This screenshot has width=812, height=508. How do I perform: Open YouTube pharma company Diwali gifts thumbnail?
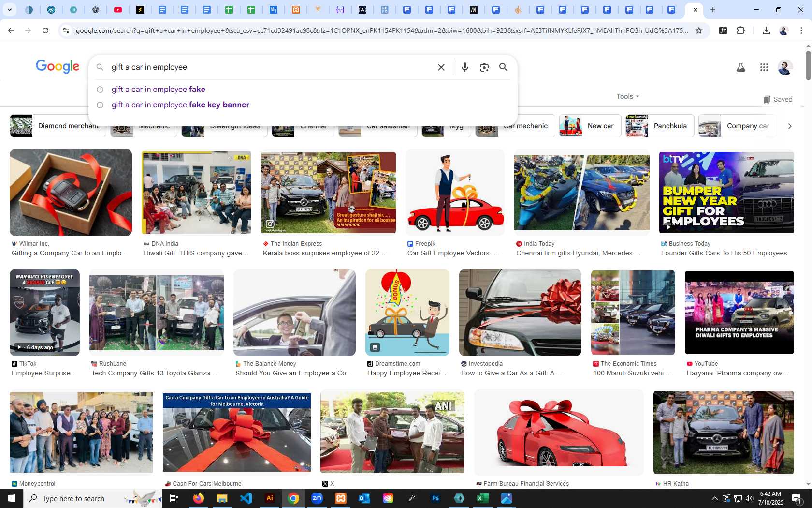[739, 313]
